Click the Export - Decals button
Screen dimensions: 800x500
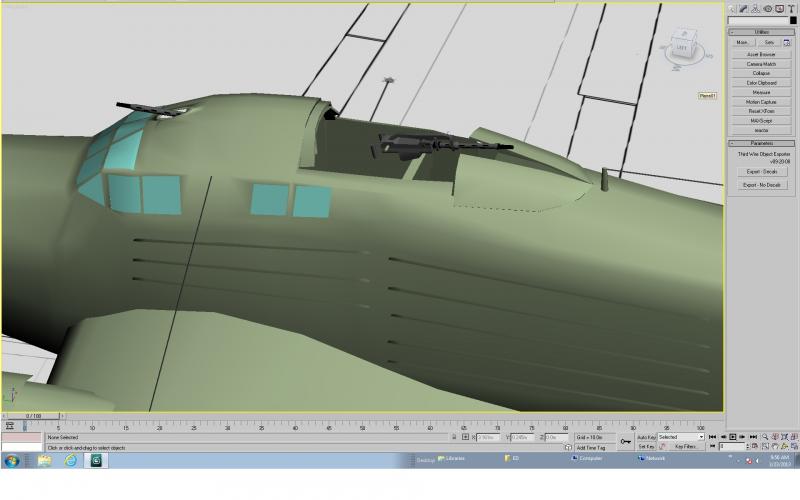762,172
